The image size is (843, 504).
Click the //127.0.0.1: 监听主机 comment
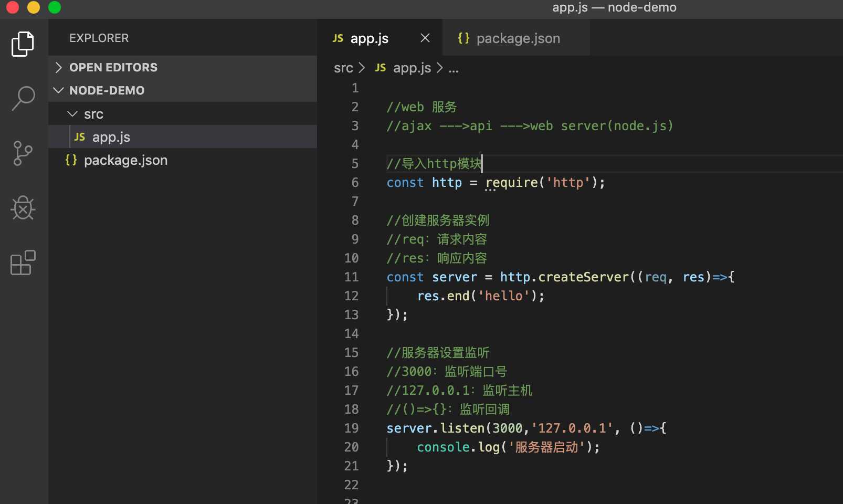tap(459, 390)
